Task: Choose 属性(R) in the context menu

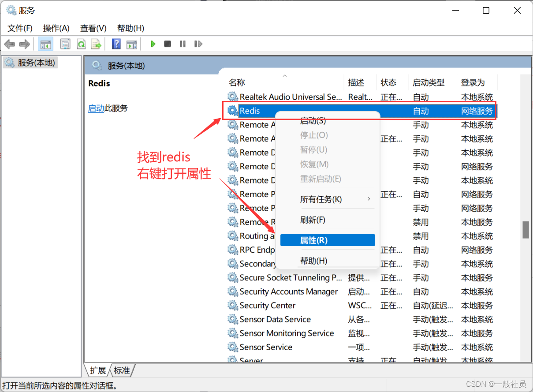Action: (x=328, y=240)
